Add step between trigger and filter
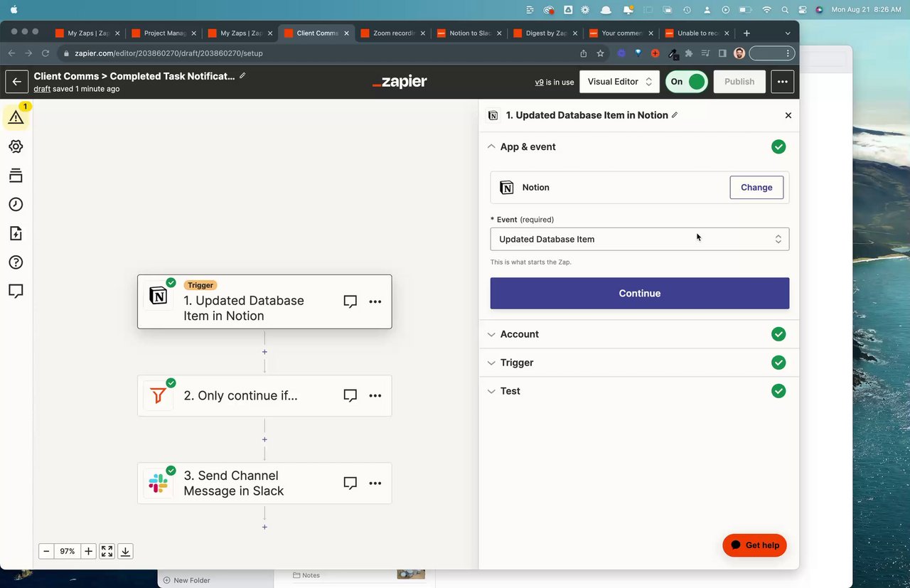Viewport: 910px width, 588px height. 264,352
